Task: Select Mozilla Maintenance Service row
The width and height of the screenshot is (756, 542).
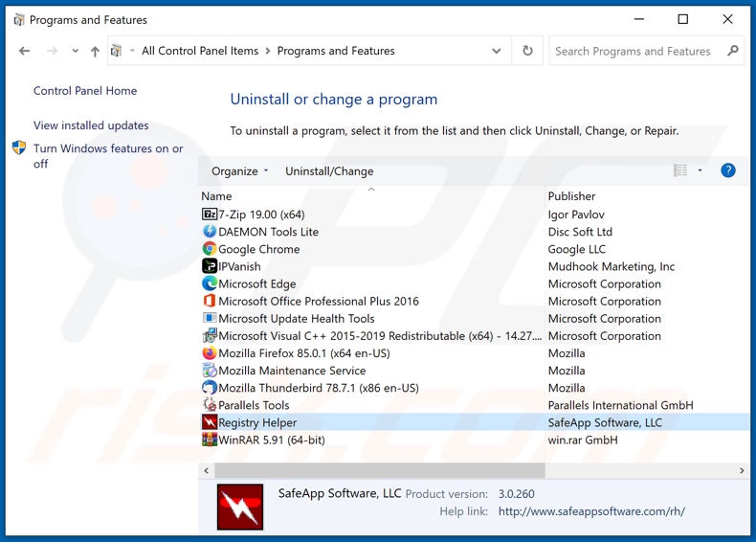Action: pyautogui.click(x=475, y=371)
